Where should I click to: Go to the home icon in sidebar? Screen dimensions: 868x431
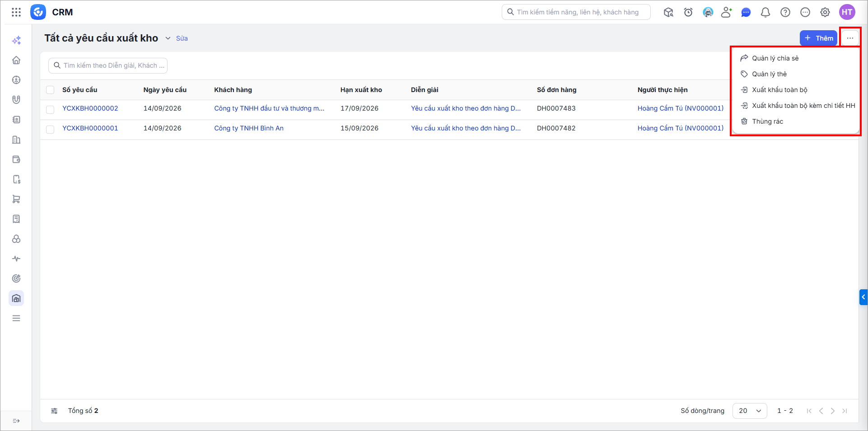coord(16,60)
